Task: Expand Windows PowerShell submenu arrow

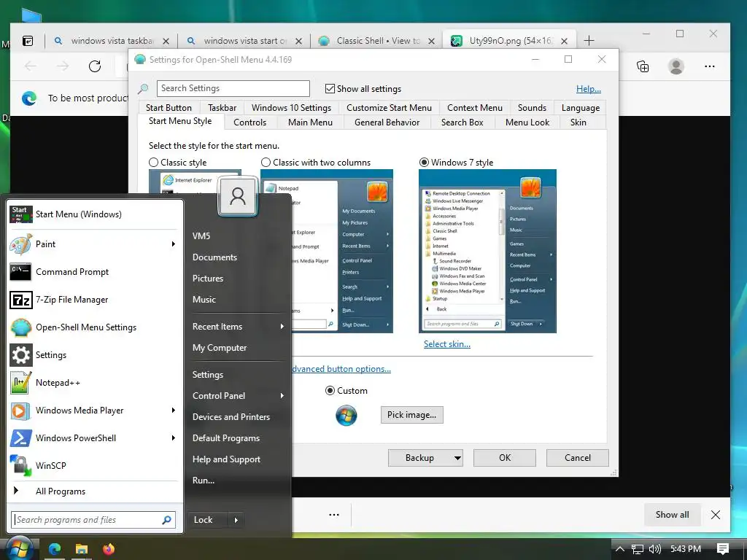Action: point(174,438)
